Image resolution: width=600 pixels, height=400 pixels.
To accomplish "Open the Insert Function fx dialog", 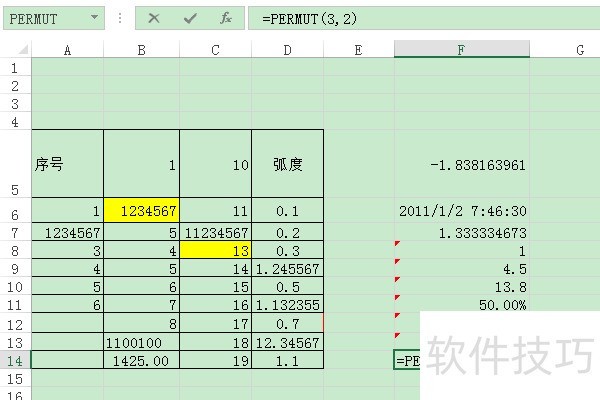I will tap(226, 18).
